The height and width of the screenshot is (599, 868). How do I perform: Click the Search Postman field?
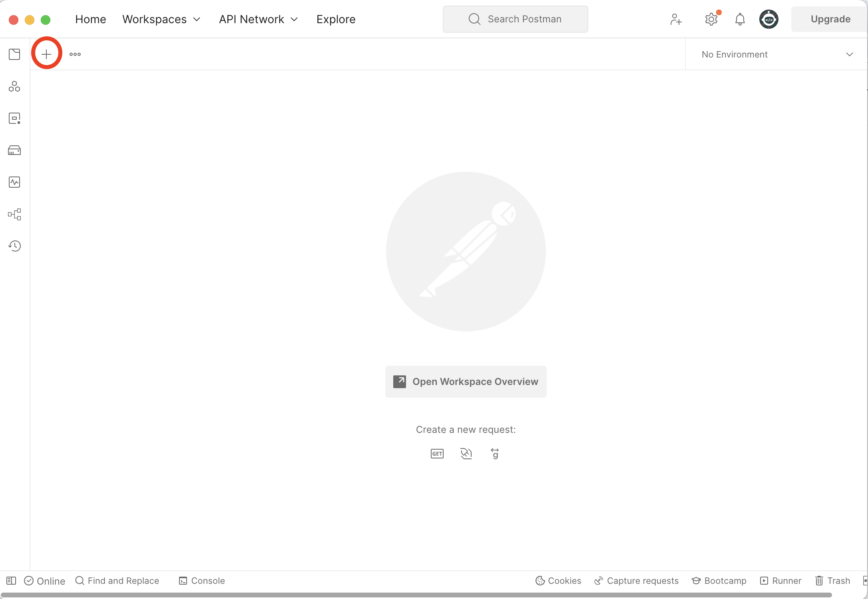pyautogui.click(x=516, y=19)
